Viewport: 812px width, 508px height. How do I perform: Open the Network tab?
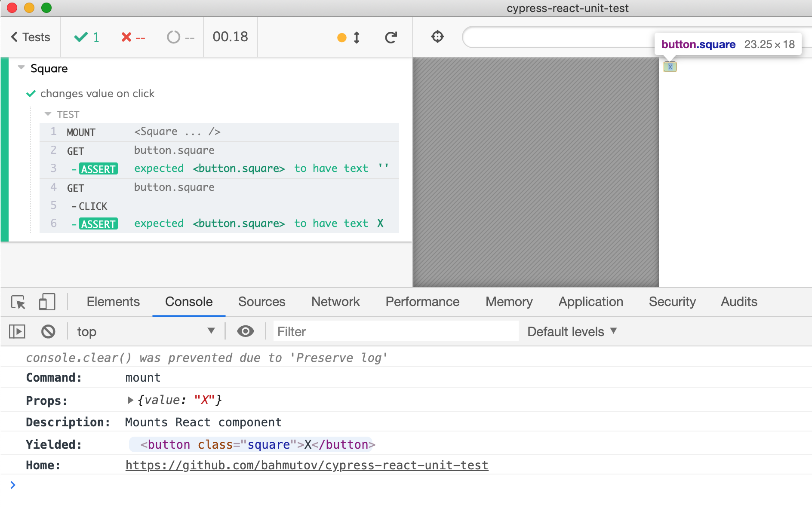(x=335, y=302)
